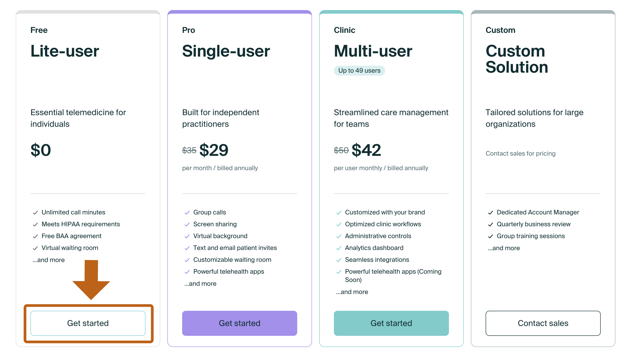Click the checkmark by Quarterly business review

[x=490, y=224]
